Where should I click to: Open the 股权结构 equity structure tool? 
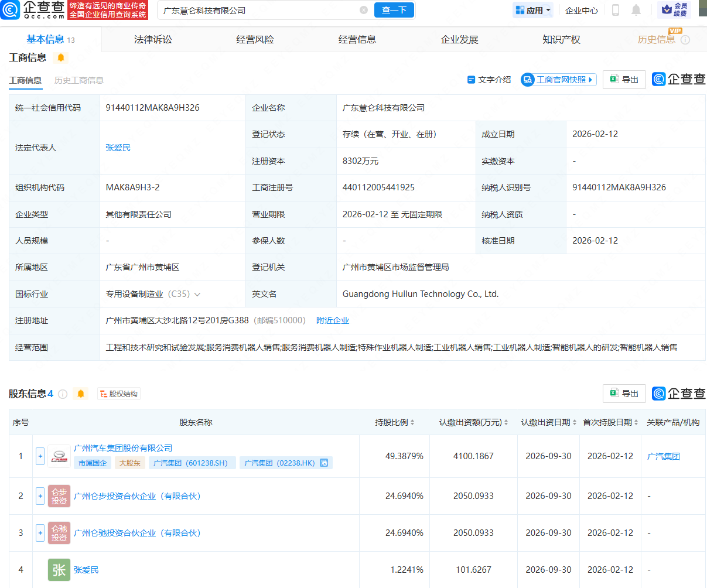pyautogui.click(x=118, y=394)
